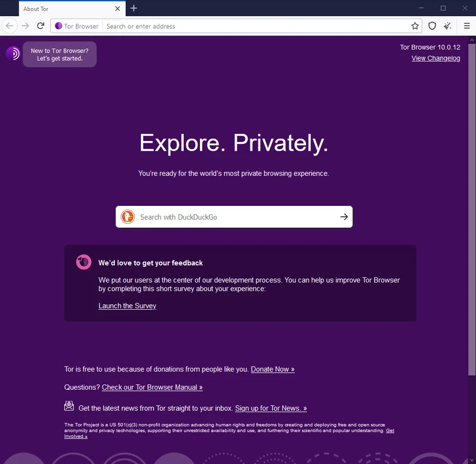Select the About Tor tab

coord(64,9)
